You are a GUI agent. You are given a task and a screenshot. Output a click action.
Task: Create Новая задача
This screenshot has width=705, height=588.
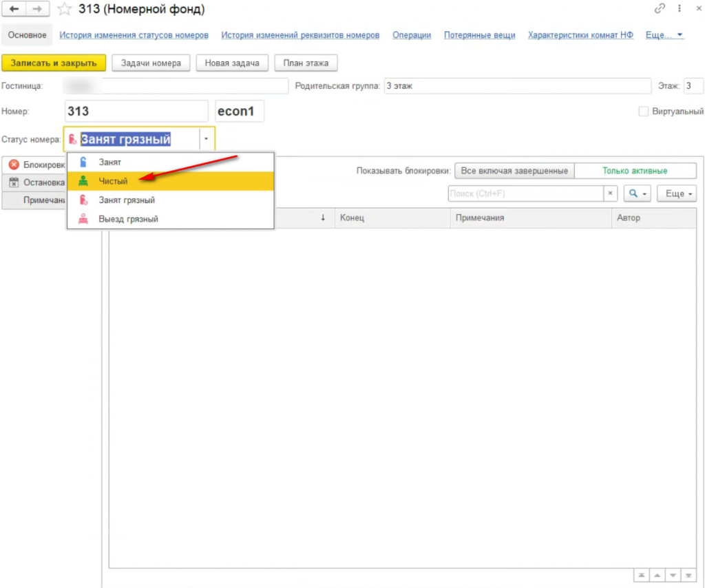point(232,63)
